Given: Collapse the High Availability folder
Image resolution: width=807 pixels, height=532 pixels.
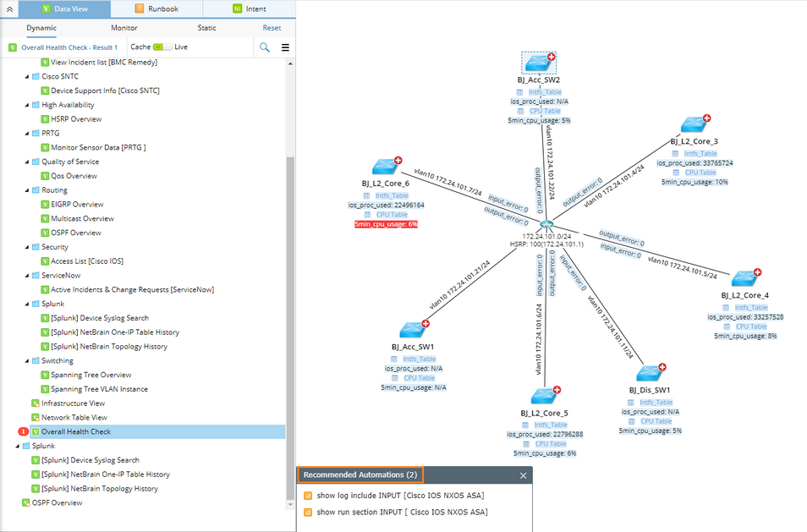Looking at the screenshot, I should (27, 105).
